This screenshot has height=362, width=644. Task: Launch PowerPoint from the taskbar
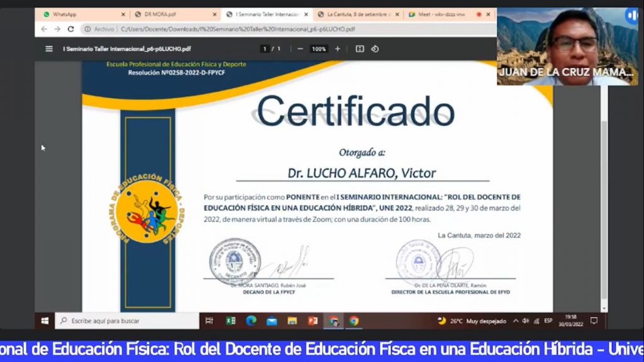pos(313,321)
